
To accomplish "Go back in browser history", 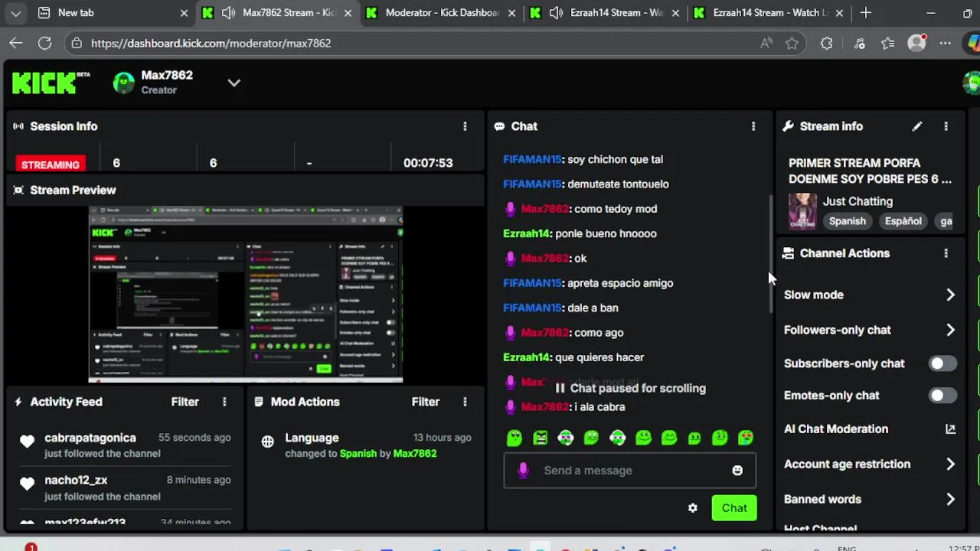I will [x=16, y=44].
